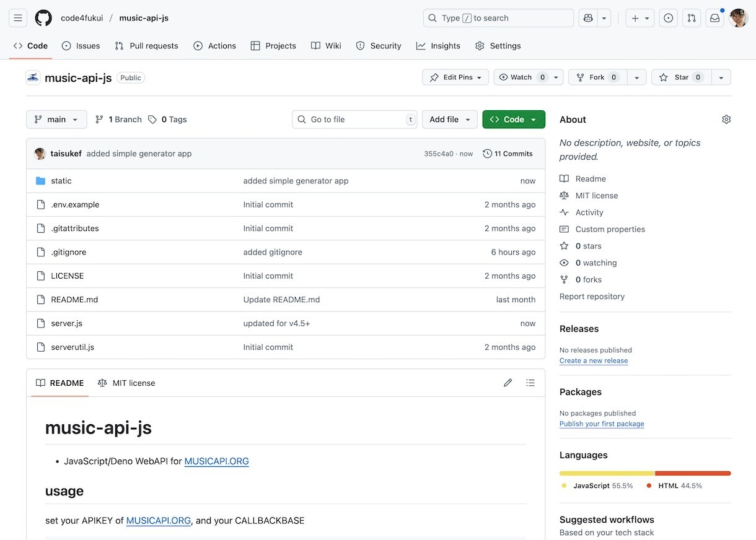The height and width of the screenshot is (540, 756).
Task: Fork the repository
Action: click(x=597, y=77)
